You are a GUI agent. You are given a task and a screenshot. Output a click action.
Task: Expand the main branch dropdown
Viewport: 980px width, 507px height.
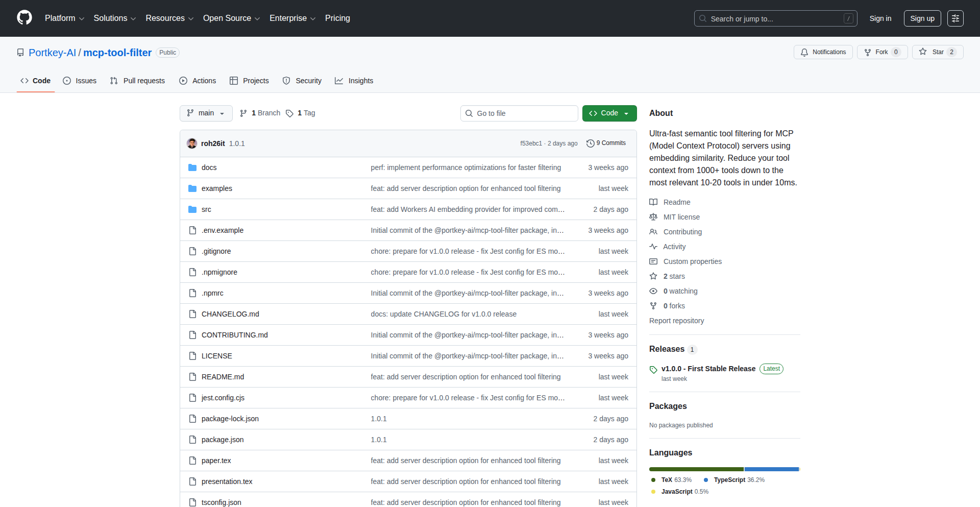pyautogui.click(x=206, y=113)
